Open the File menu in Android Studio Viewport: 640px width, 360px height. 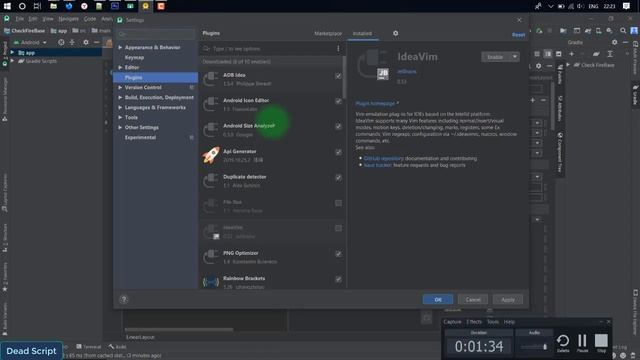coord(20,19)
